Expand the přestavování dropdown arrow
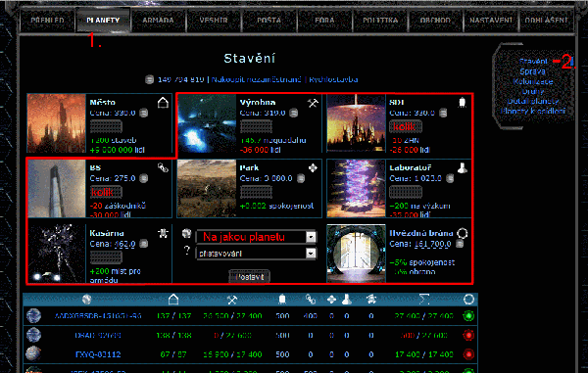The height and width of the screenshot is (373, 588). [311, 254]
